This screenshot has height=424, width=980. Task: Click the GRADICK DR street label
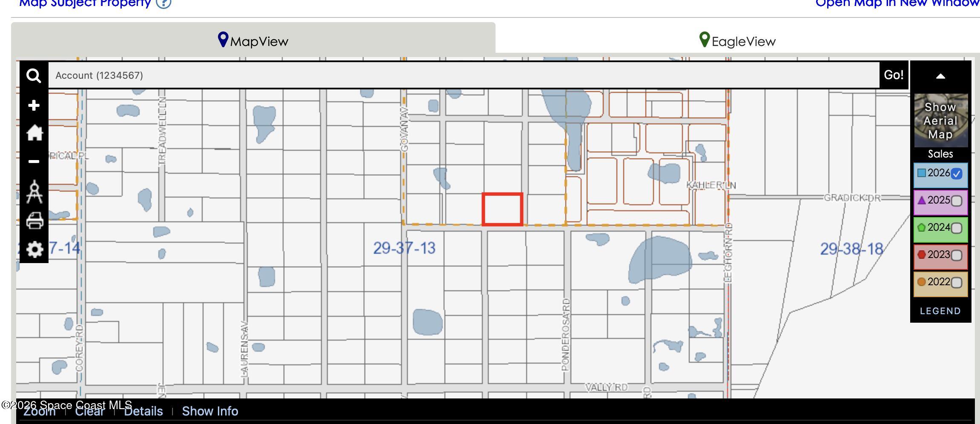[x=852, y=198]
